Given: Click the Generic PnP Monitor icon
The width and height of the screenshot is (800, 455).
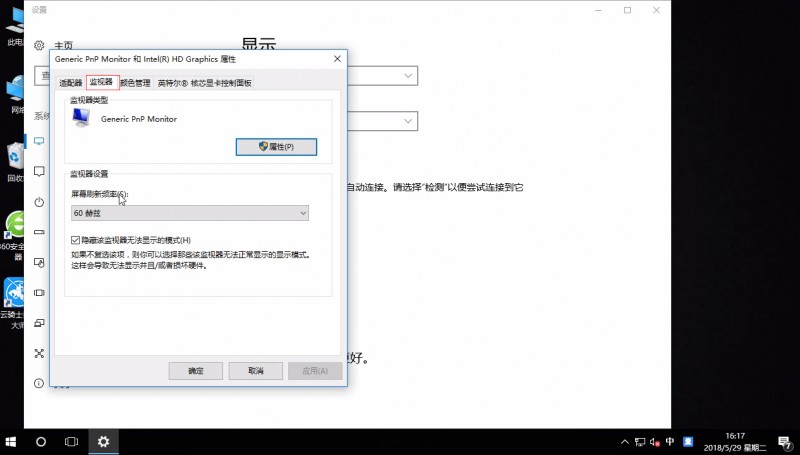Looking at the screenshot, I should pos(81,118).
